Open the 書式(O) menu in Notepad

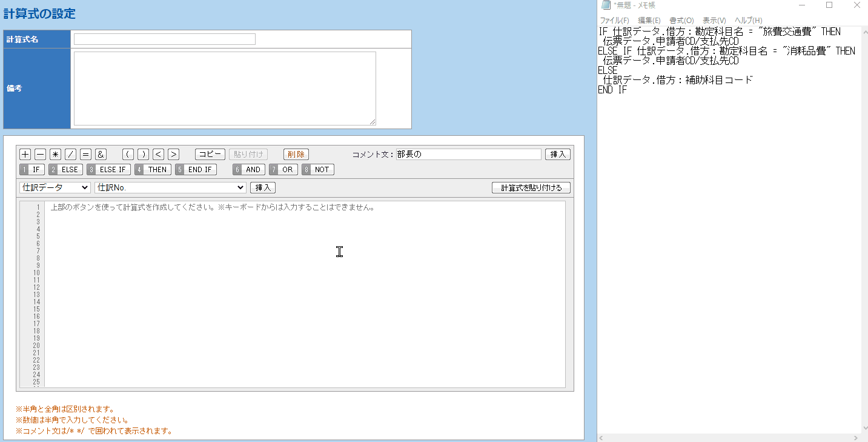(681, 21)
